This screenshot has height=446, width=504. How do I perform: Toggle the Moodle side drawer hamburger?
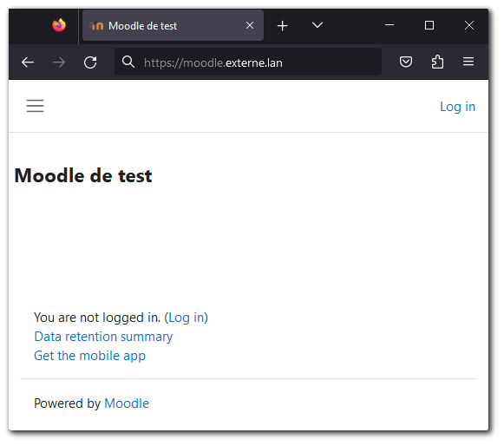pos(35,106)
